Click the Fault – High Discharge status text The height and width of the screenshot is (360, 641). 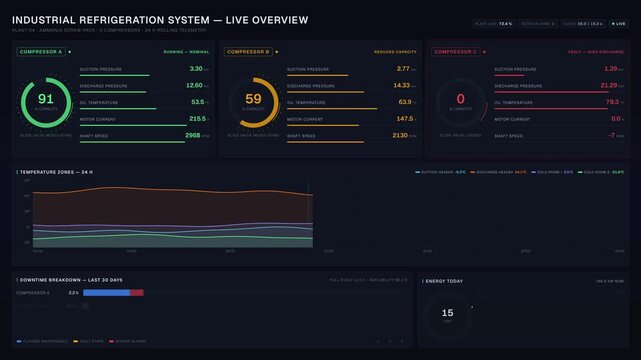point(596,52)
